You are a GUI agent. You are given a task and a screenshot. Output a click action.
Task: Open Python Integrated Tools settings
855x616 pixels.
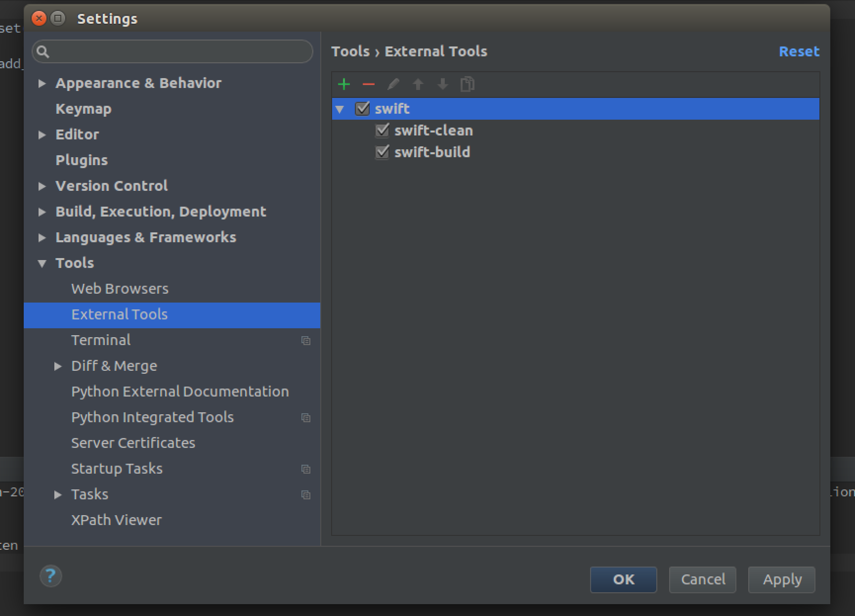point(152,417)
